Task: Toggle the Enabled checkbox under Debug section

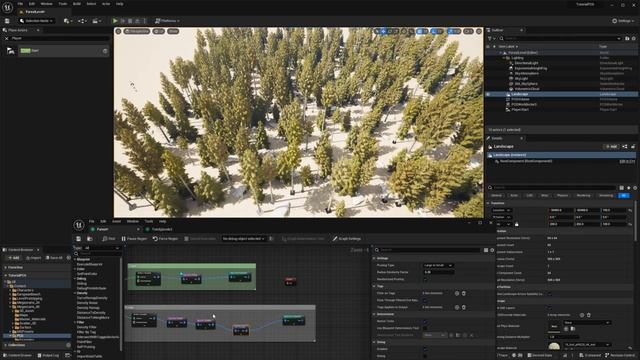Action: pos(425,349)
